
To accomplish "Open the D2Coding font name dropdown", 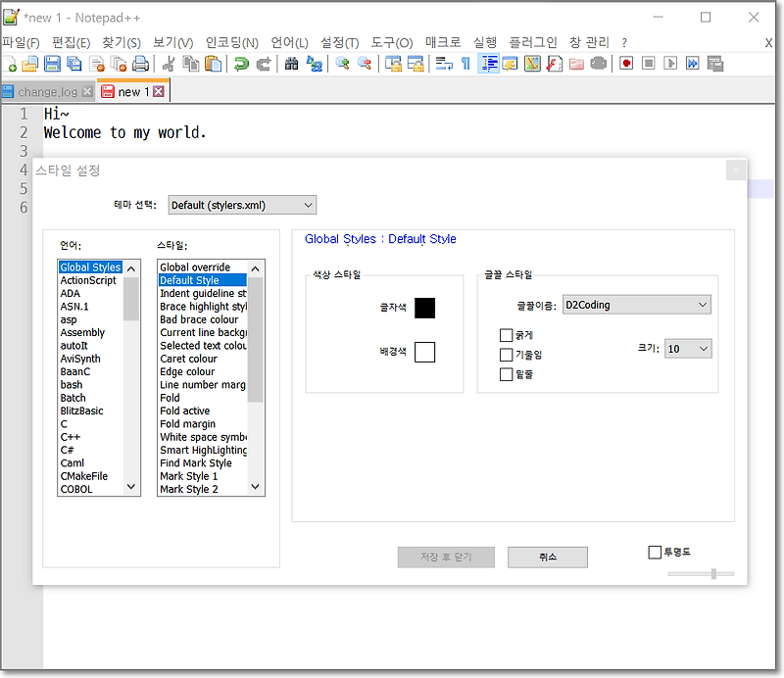I will click(636, 305).
